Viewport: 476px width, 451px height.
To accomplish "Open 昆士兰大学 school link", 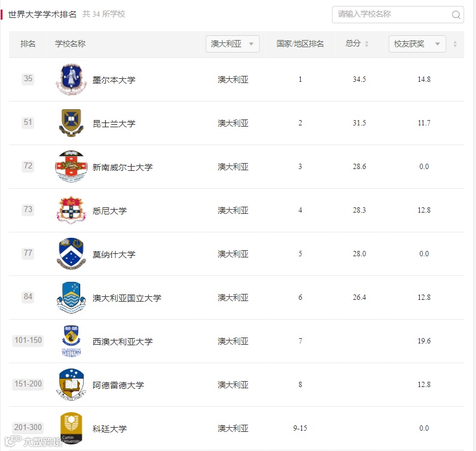I will coord(114,124).
